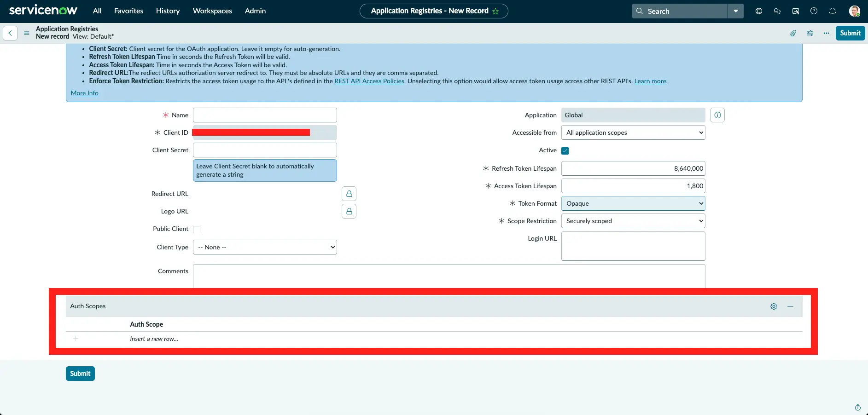Screen dimensions: 868x415
Task: Uncheck the Active checkbox
Action: click(x=565, y=151)
